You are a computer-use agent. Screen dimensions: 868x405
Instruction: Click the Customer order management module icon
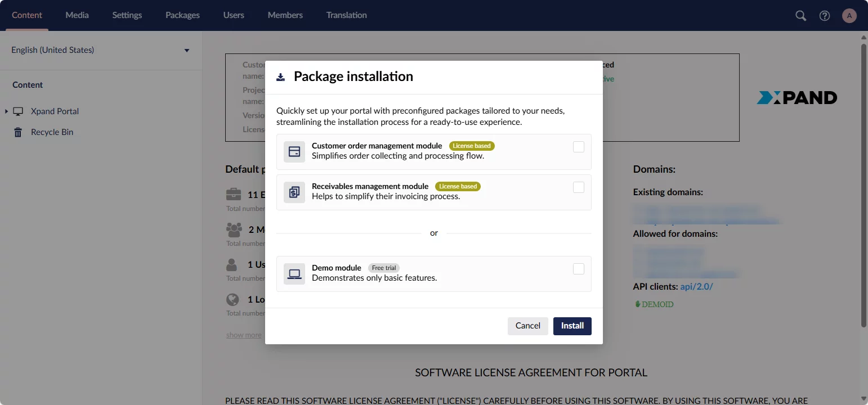[294, 152]
